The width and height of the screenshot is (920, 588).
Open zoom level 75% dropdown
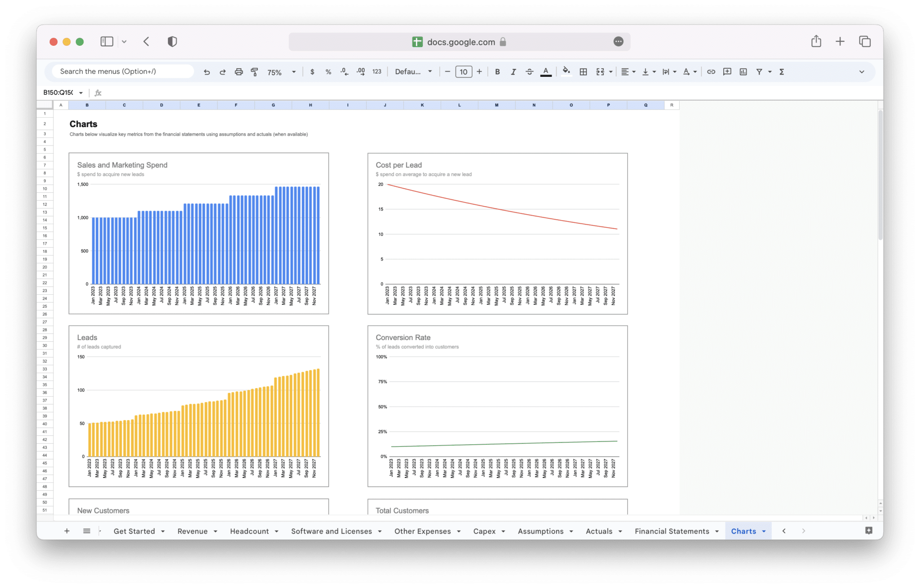pyautogui.click(x=281, y=72)
